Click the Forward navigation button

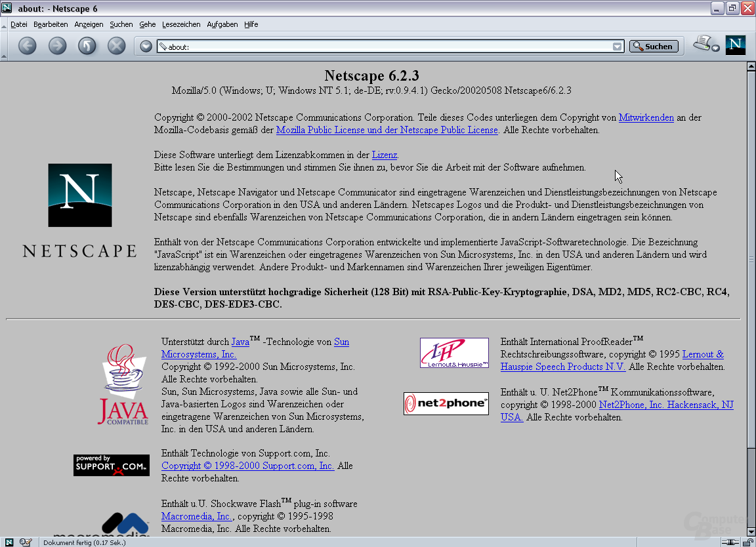(x=57, y=46)
